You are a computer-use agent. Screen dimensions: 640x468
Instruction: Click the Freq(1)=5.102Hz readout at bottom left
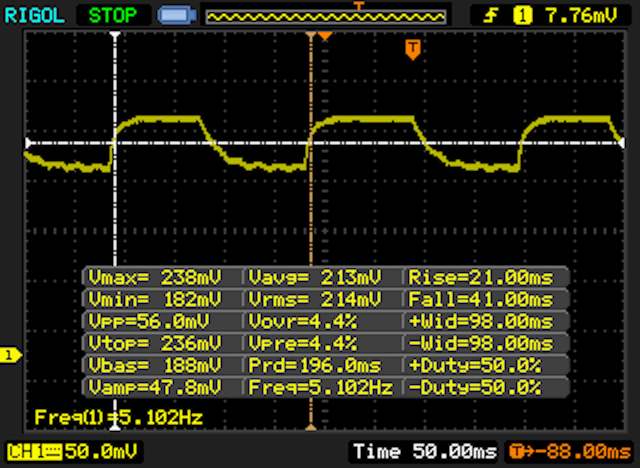(x=118, y=417)
